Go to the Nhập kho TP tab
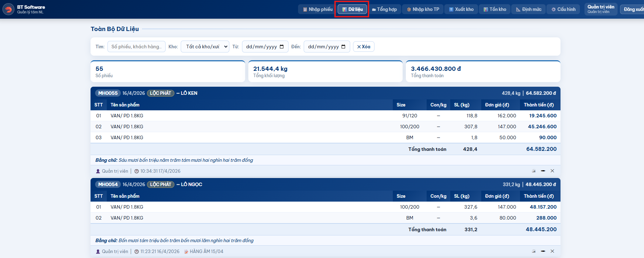Image resolution: width=644 pixels, height=258 pixels. click(x=423, y=9)
